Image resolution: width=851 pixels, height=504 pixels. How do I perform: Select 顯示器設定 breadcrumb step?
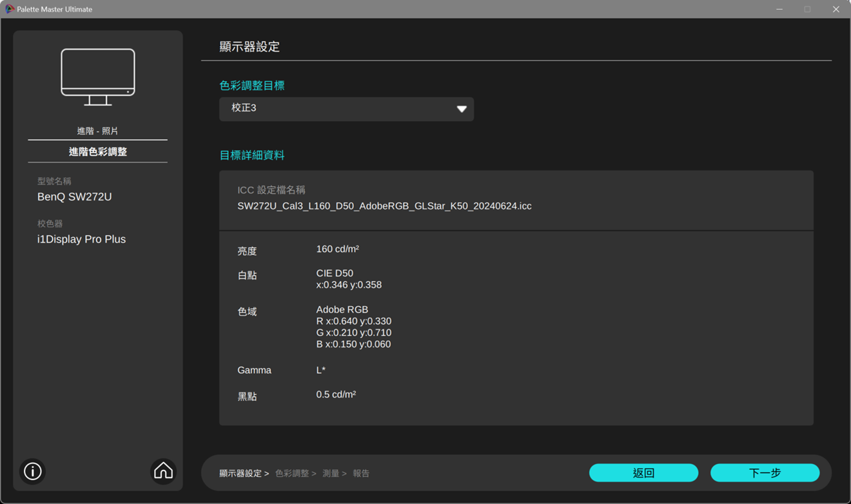[x=240, y=474]
